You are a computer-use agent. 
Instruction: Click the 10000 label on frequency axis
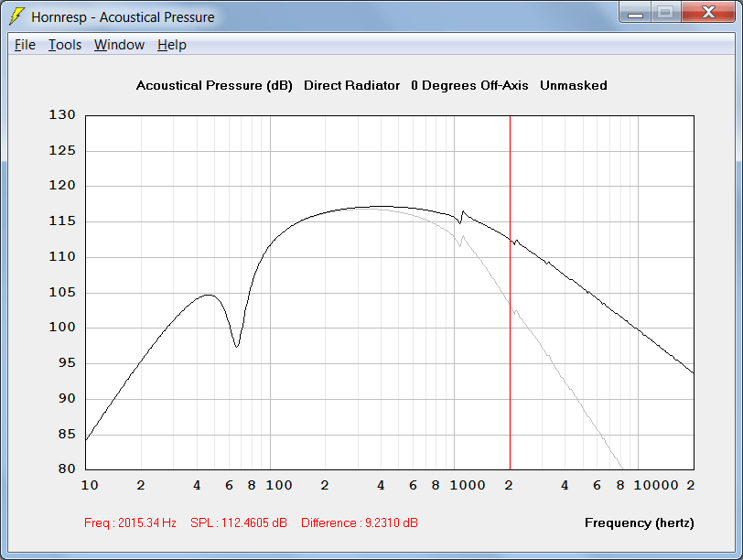coord(656,485)
